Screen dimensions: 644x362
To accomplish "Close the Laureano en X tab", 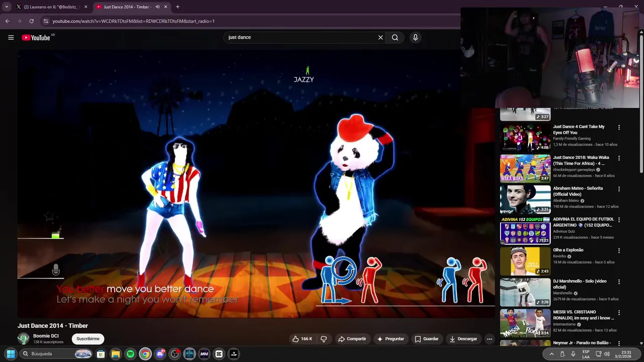I will pos(86,7).
